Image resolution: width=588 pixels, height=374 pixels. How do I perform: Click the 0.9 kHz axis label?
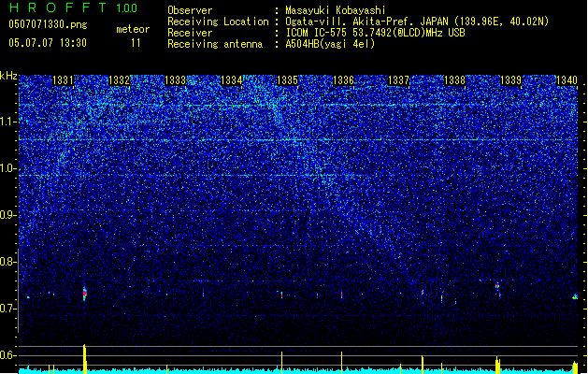(x=7, y=215)
